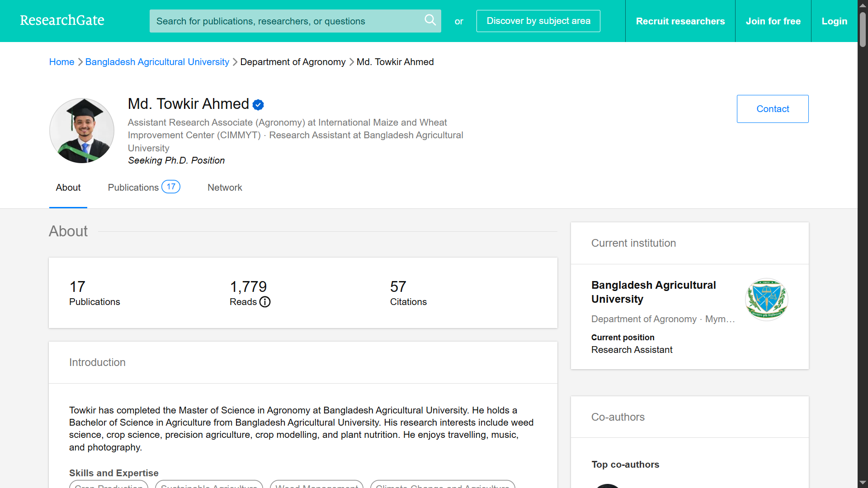Screen dimensions: 868x488
Task: Click the page scrollbar down arrow
Action: [x=863, y=483]
